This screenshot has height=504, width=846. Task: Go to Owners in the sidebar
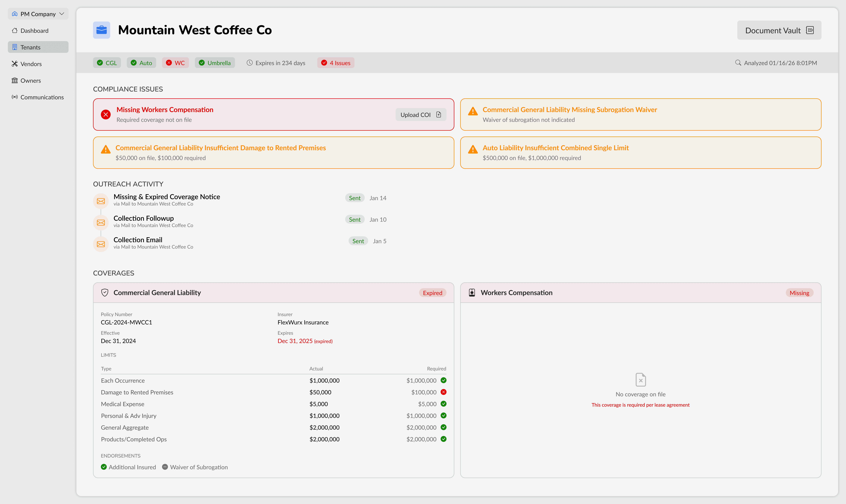[31, 80]
